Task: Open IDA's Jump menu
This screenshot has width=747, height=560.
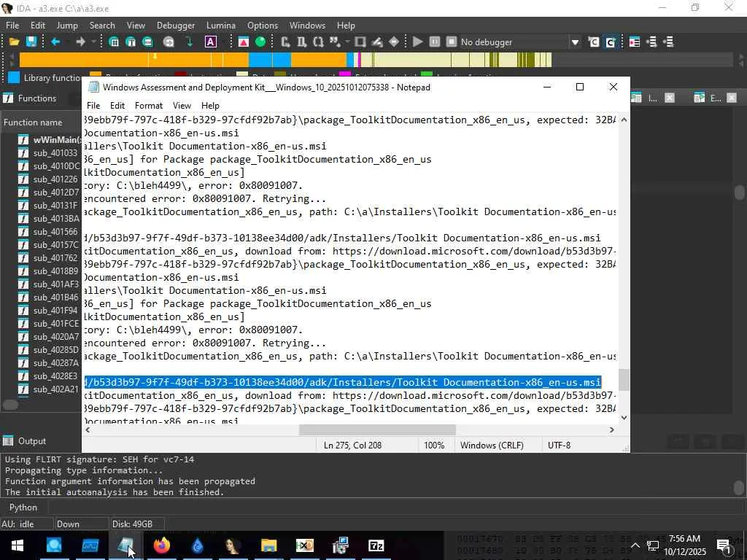Action: tap(67, 26)
